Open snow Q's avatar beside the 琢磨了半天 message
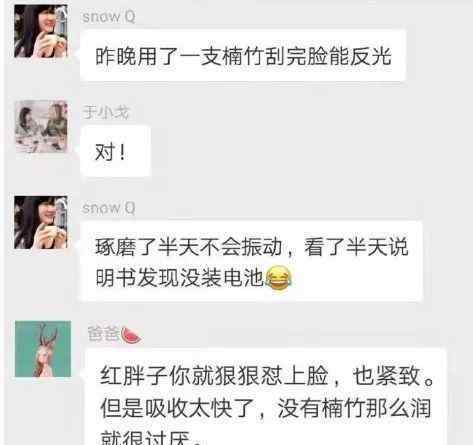This screenshot has width=473, height=445. point(41,223)
